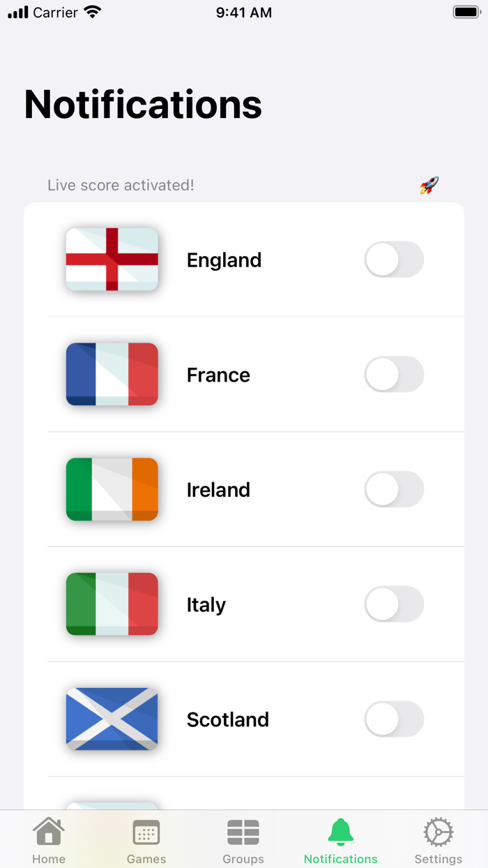Open the Games calendar icon
The width and height of the screenshot is (488, 868).
click(x=146, y=832)
